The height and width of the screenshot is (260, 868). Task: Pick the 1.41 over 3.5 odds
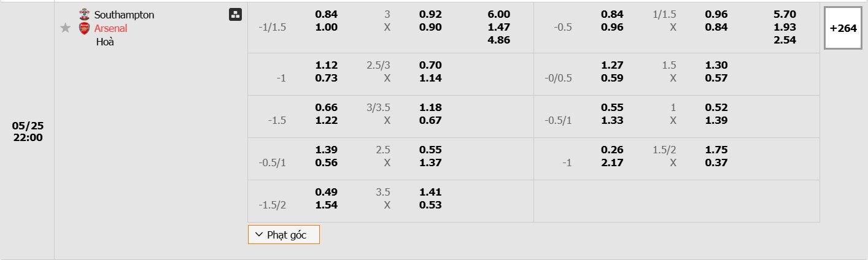coord(430,192)
